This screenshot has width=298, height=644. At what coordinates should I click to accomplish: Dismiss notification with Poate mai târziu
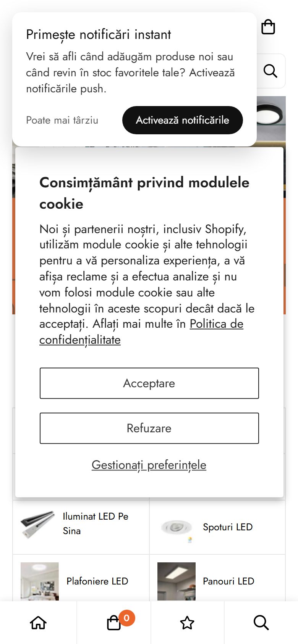pos(62,120)
